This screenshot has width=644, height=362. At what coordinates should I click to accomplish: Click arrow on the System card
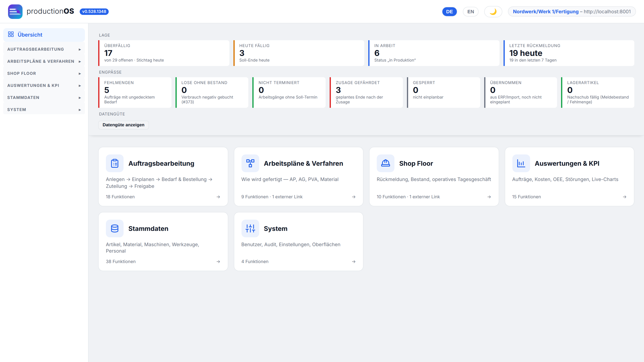pos(354,262)
